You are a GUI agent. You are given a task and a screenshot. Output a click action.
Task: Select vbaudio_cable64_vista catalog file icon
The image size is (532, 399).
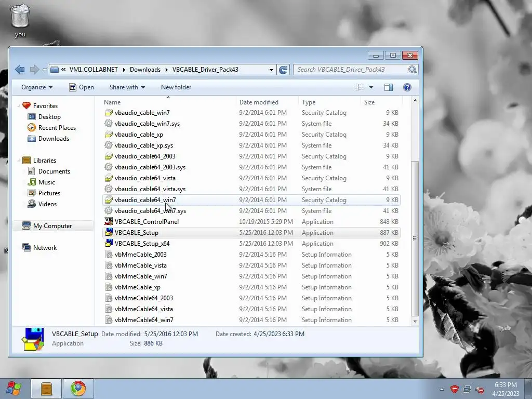[x=109, y=178]
